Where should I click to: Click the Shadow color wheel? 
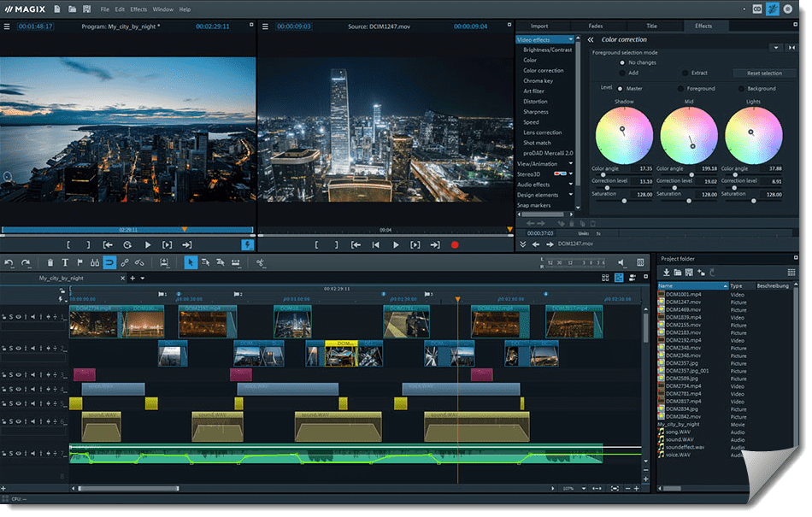623,136
